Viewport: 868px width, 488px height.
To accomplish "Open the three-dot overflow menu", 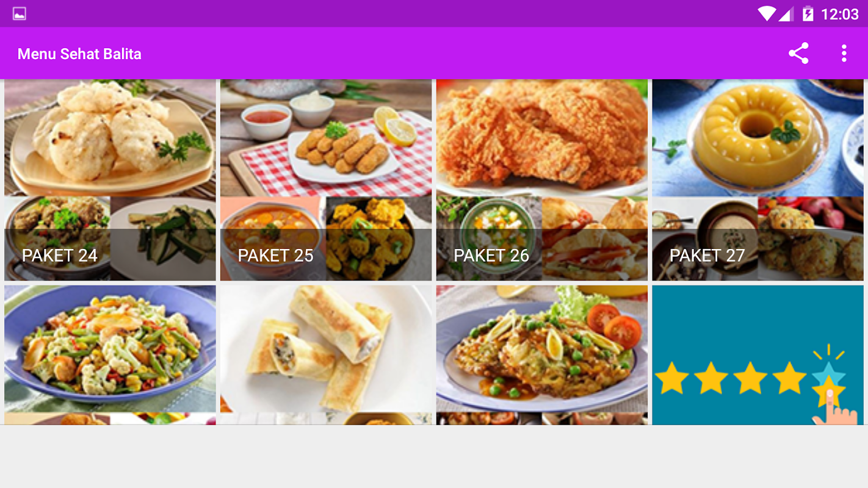I will point(844,54).
